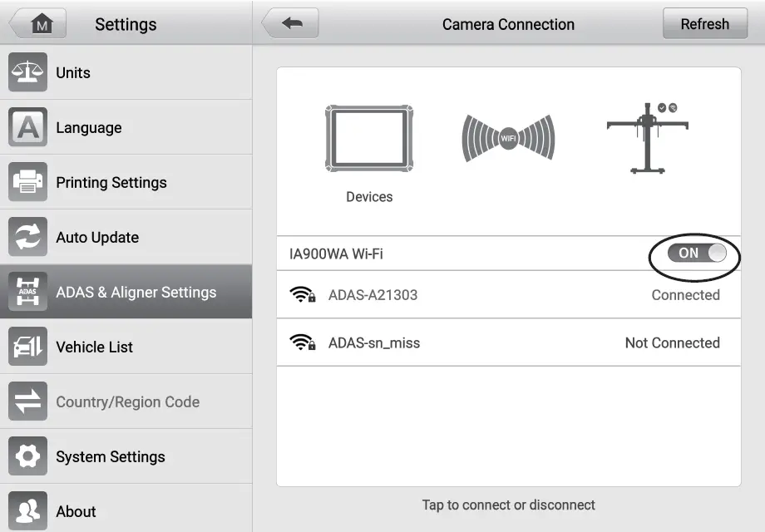Switch to the ADAS & Aligner Settings entry
The height and width of the screenshot is (532, 765).
[x=136, y=292]
